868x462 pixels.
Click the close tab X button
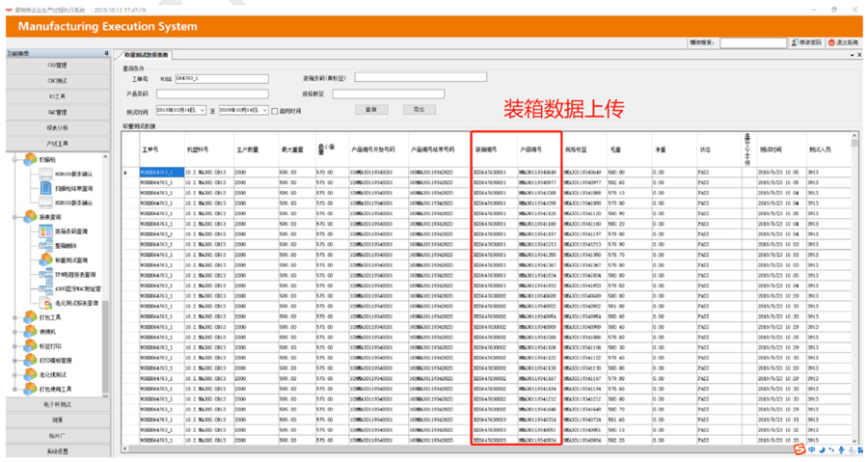click(859, 55)
